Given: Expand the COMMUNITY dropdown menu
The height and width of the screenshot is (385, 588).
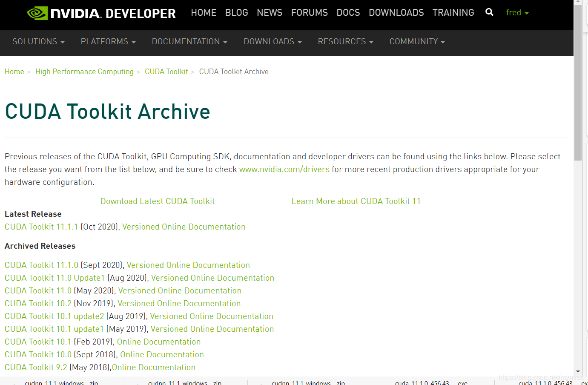Looking at the screenshot, I should click(x=417, y=42).
